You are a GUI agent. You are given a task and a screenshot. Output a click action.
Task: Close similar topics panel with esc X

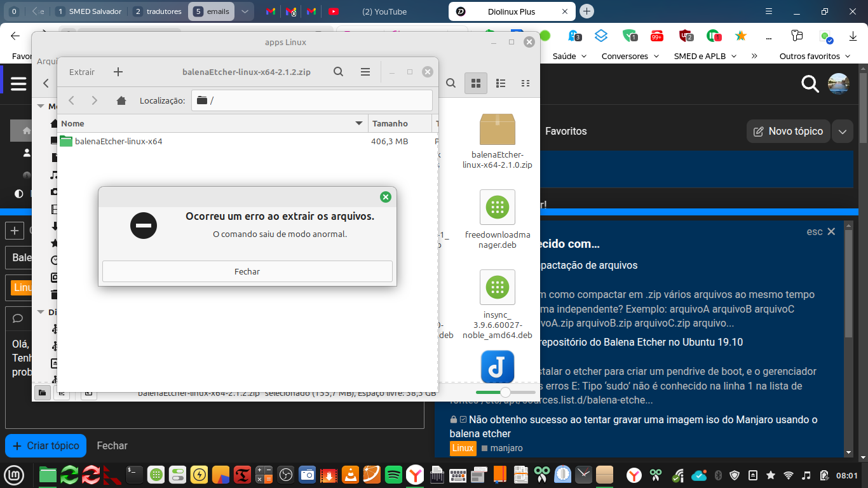pyautogui.click(x=821, y=231)
